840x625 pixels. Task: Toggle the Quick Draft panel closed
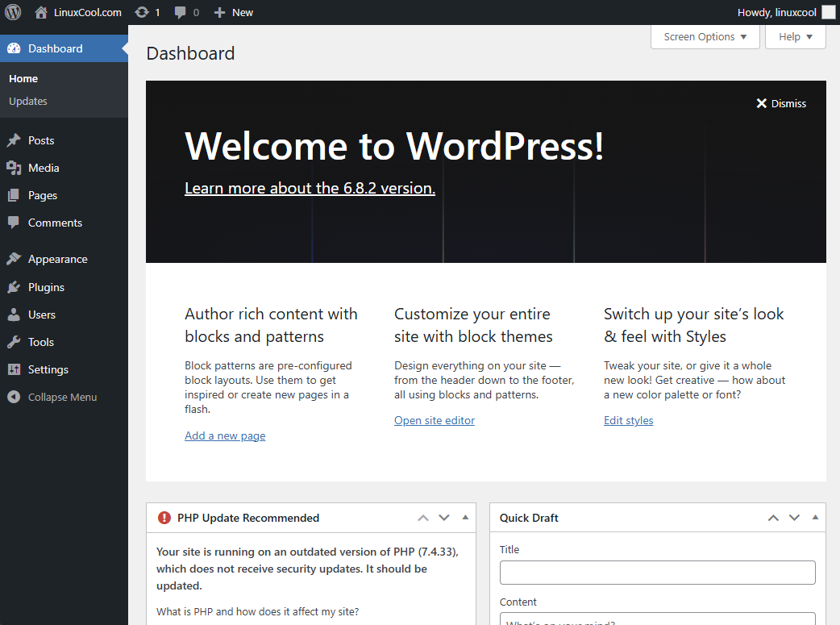pyautogui.click(x=815, y=518)
